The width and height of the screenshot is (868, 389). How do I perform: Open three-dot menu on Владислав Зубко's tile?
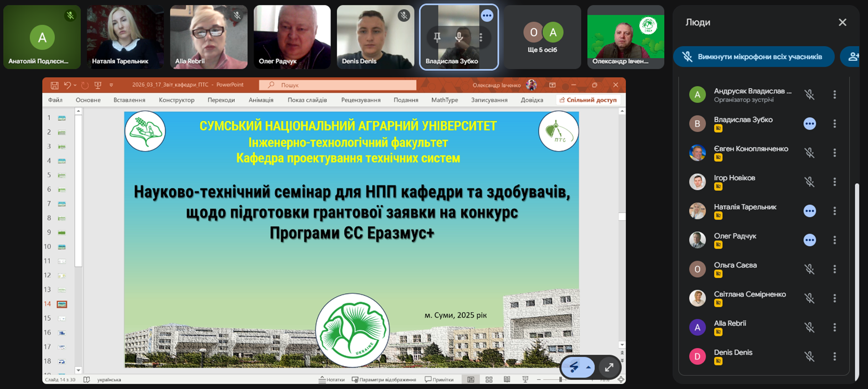[x=480, y=37]
